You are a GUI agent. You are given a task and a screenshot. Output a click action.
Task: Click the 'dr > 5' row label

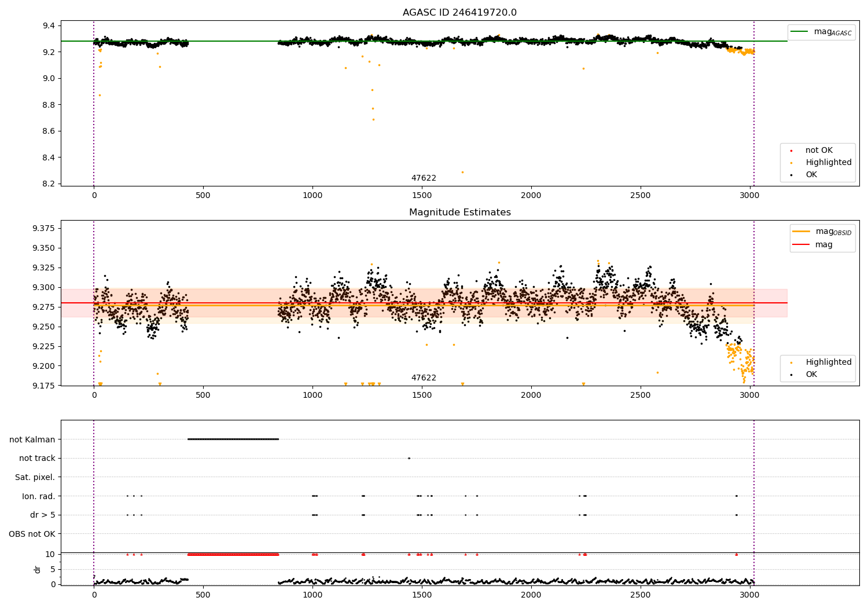click(x=43, y=515)
